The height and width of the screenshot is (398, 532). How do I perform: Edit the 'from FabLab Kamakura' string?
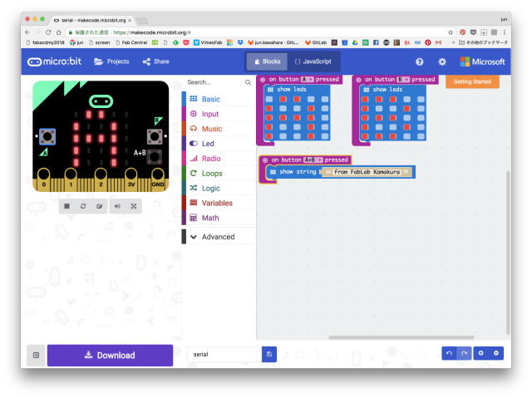pos(367,172)
